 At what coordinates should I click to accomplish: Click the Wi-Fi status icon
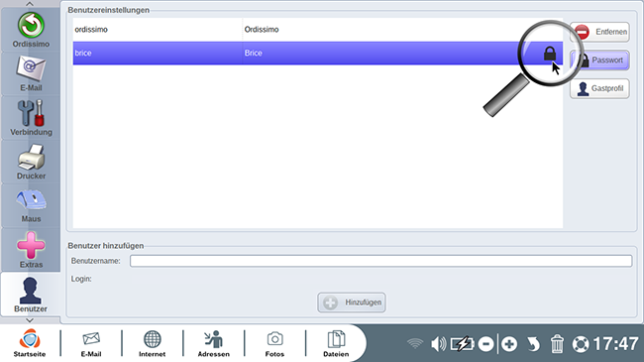[415, 343]
